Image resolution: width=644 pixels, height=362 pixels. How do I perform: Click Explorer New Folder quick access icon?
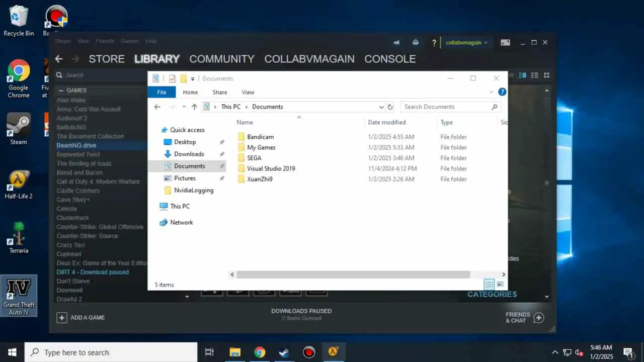[183, 78]
